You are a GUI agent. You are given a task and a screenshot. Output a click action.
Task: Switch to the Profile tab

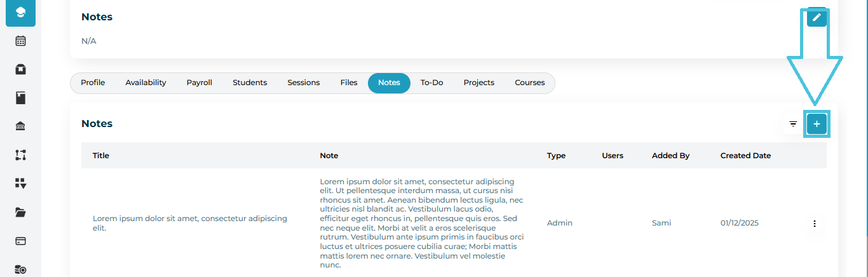click(x=93, y=83)
